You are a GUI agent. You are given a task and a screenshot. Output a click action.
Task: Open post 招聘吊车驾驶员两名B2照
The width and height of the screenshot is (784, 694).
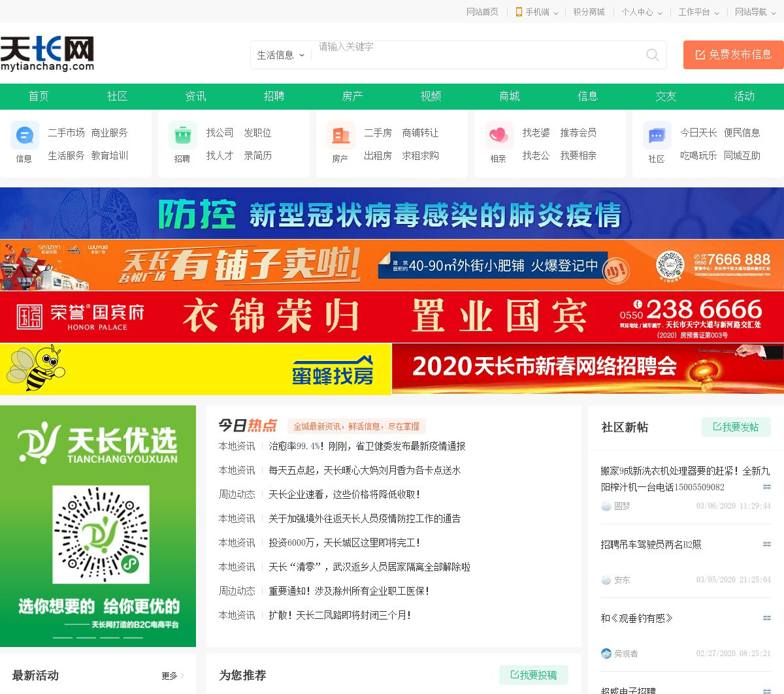pos(651,544)
